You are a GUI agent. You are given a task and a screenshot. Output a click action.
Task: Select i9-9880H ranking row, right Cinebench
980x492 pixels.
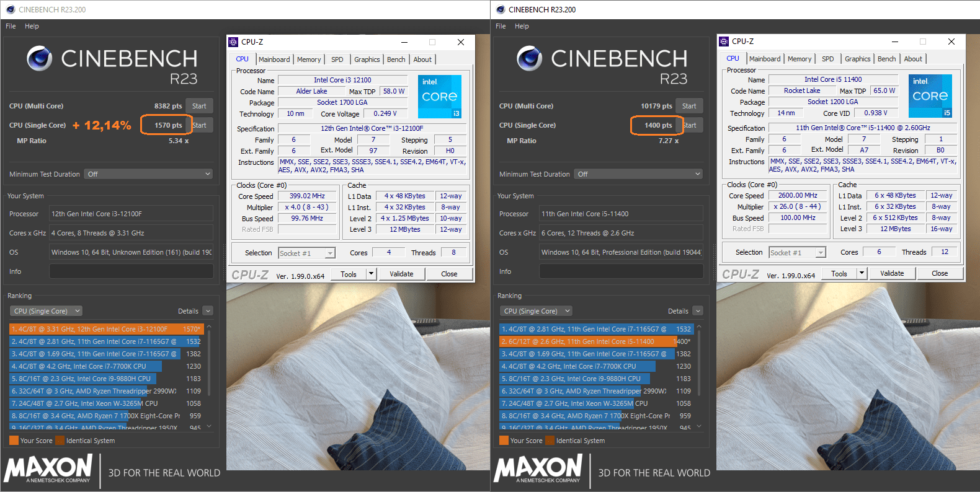[596, 379]
